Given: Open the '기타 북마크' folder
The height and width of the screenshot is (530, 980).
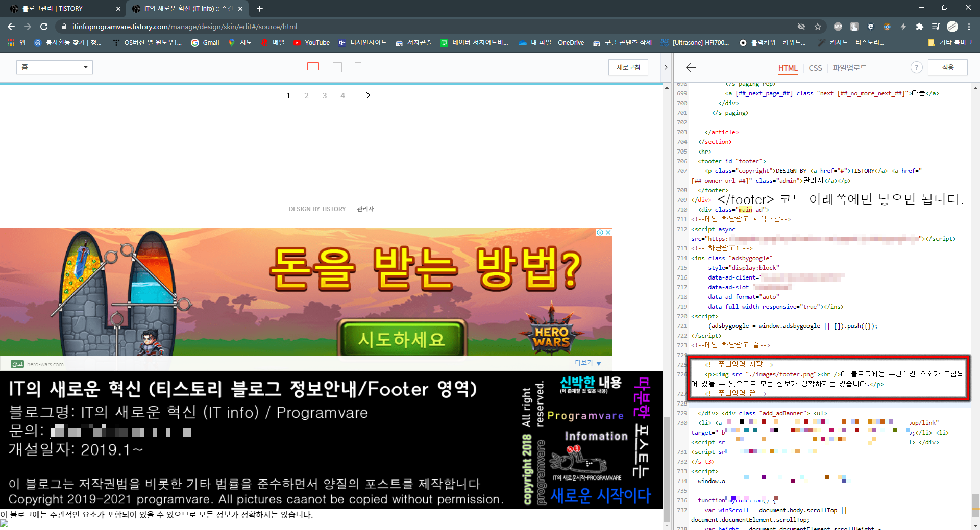Looking at the screenshot, I should click(x=950, y=43).
